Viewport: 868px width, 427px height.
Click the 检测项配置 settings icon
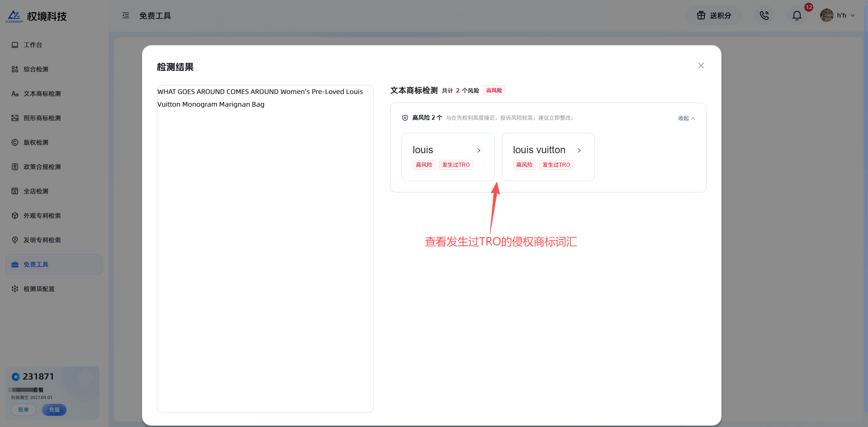click(15, 289)
